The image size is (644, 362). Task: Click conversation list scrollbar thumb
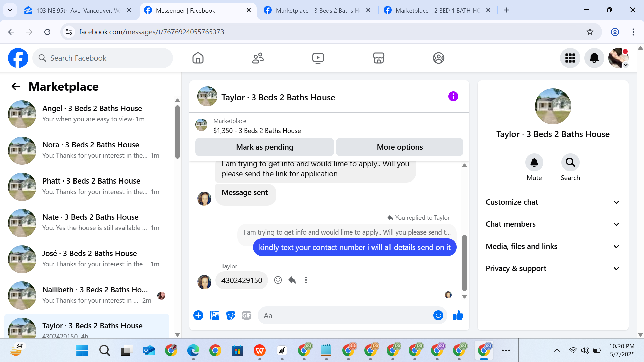click(177, 132)
